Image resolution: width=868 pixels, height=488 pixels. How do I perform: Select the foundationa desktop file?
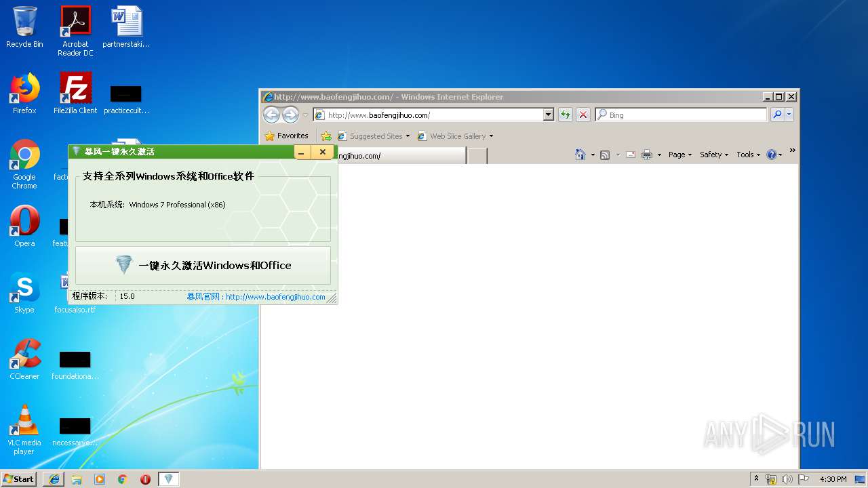(75, 365)
